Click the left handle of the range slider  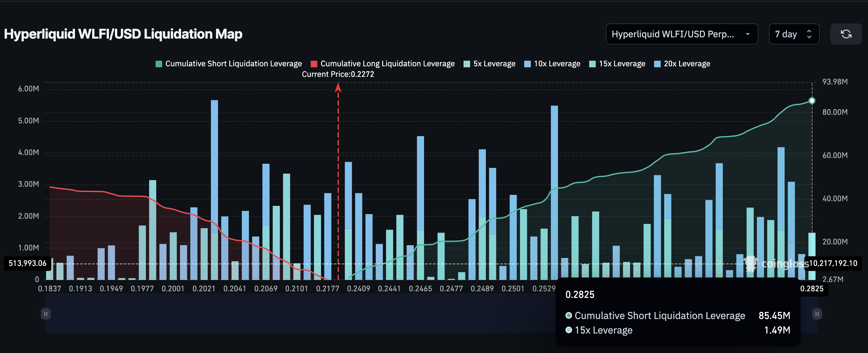pos(46,314)
